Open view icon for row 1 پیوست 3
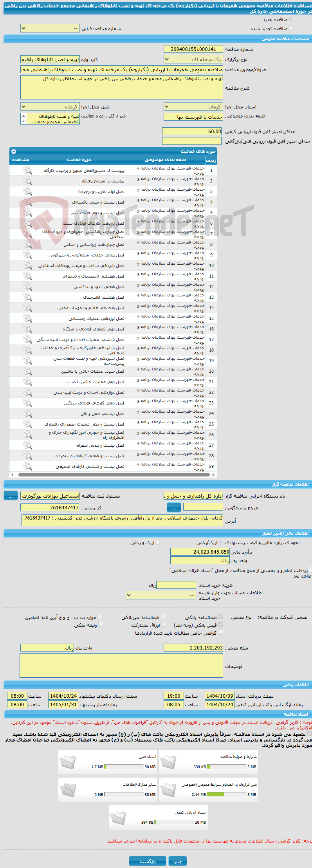Image resolution: width=312 pixels, height=868 pixels. tap(27, 170)
